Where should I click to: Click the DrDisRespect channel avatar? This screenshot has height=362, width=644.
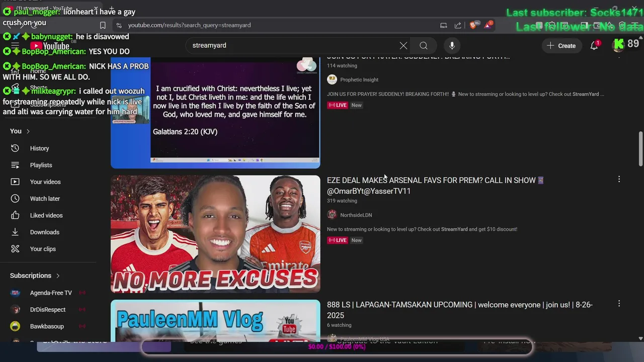[15, 310]
